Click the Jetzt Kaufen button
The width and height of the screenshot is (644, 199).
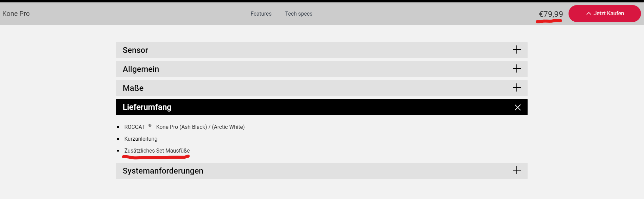(604, 14)
